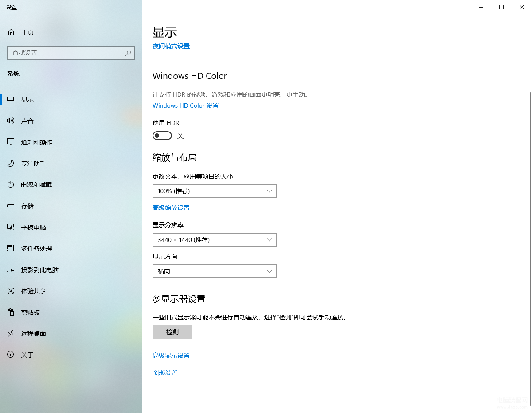Click the search magnifier icon in 查找设置
The image size is (532, 413).
[128, 53]
